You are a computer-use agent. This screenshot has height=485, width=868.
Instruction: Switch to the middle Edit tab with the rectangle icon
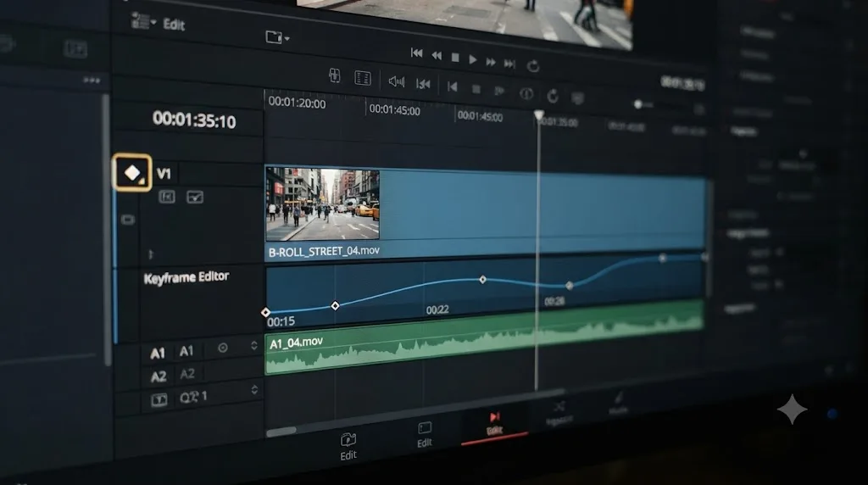(x=425, y=435)
